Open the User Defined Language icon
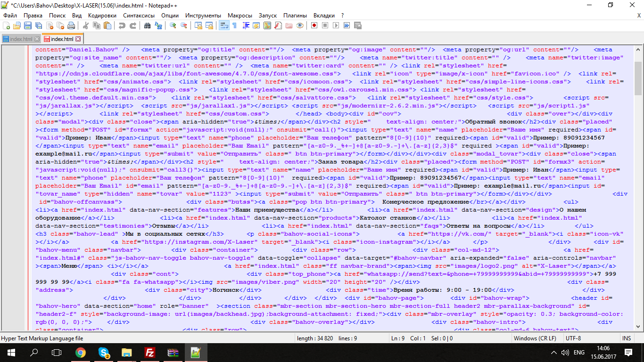Screen dimensions: 644x362 tap(256, 25)
